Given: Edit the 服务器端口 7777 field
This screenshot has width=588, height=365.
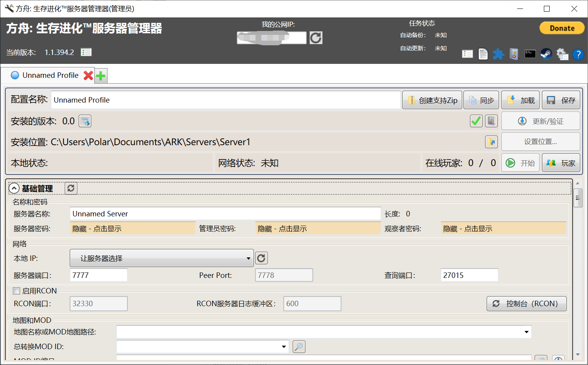Looking at the screenshot, I should coord(99,275).
